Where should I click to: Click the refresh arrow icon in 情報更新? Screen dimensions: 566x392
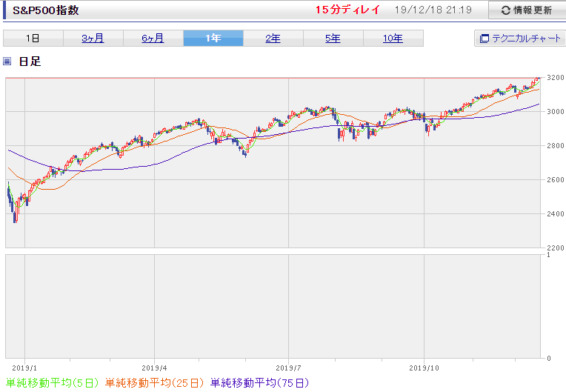pyautogui.click(x=506, y=10)
